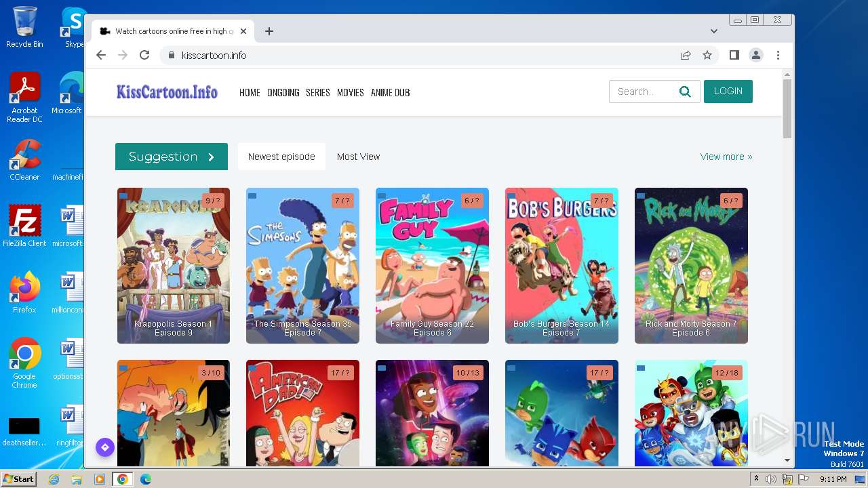
Task: Open the thumbnail labeled 10 / 13
Action: tap(432, 413)
